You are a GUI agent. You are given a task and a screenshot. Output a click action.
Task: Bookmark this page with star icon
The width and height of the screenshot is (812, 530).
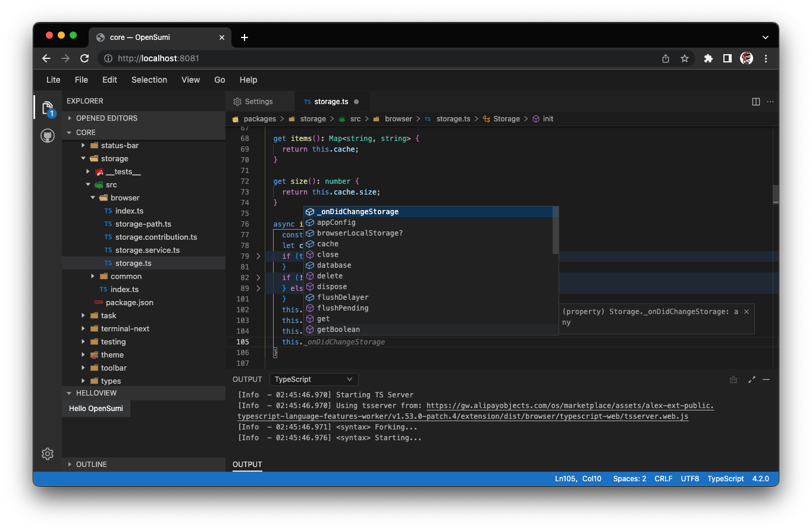click(685, 58)
